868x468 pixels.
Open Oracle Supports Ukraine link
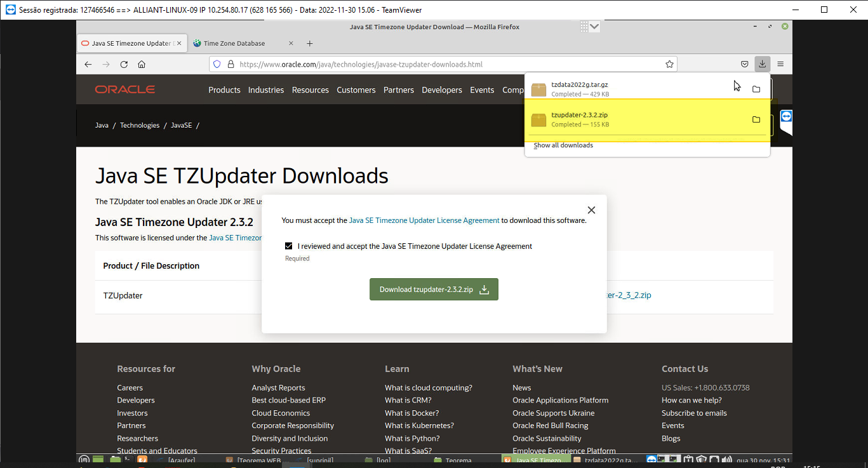click(553, 413)
